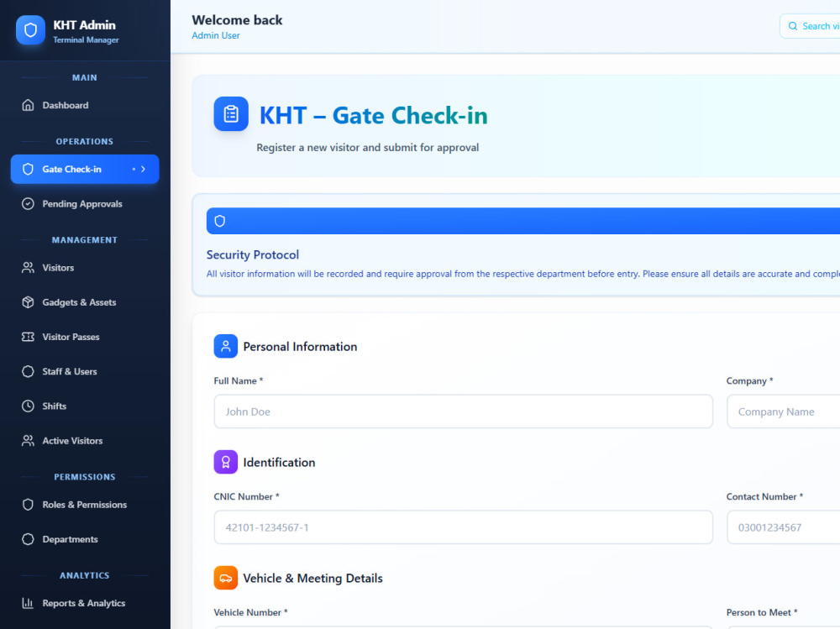Click the search magnifier icon
This screenshot has height=629, width=840.
[793, 26]
